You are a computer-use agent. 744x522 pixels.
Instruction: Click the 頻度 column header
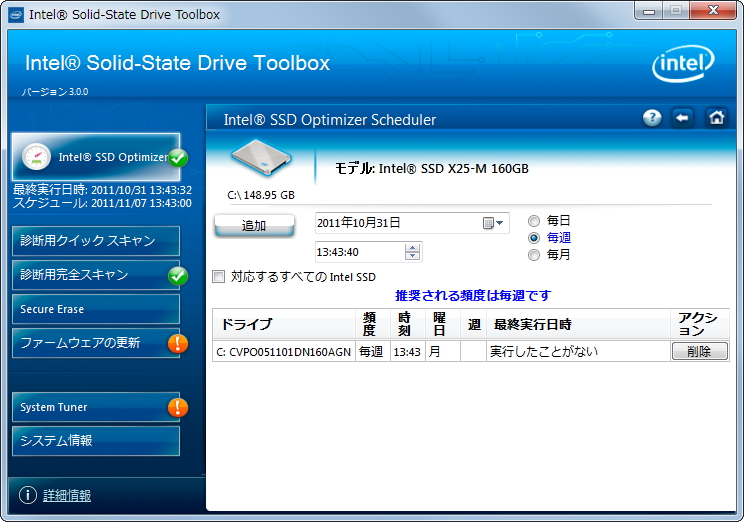[x=372, y=324]
